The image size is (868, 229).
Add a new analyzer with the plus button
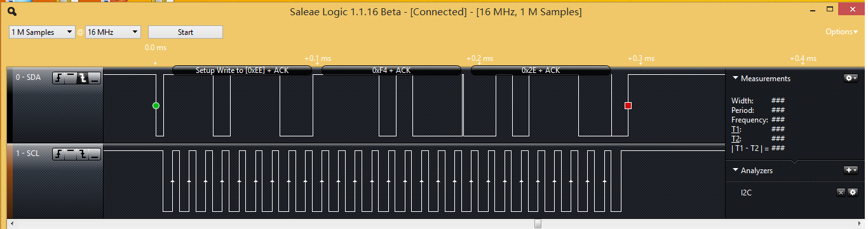(850, 170)
